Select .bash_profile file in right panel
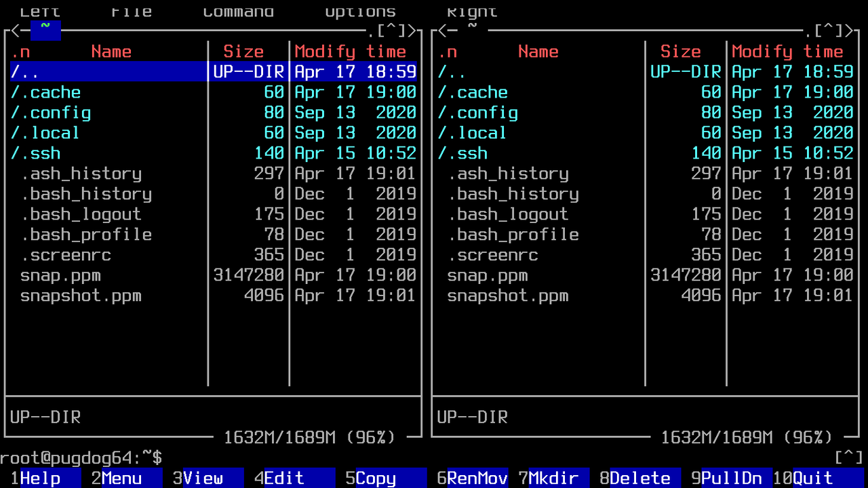Viewport: 868px width, 488px height. pos(646,234)
